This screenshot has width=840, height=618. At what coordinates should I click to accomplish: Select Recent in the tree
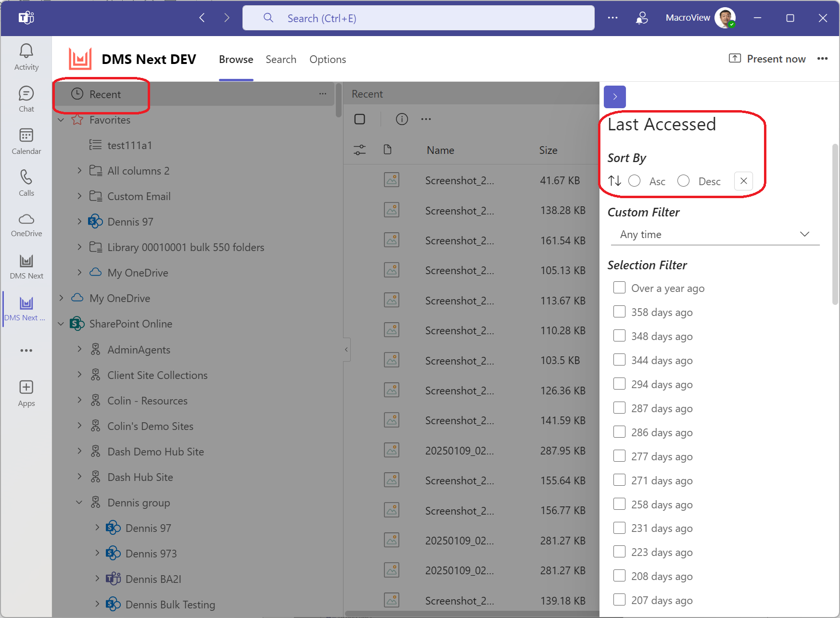pyautogui.click(x=192, y=94)
